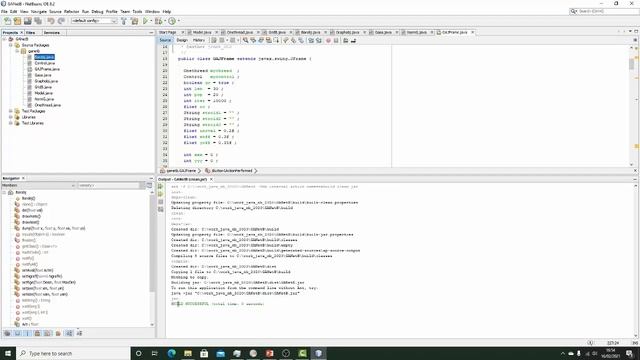Viewport: 640px width, 360px height.
Task: Open PowerPoint from the taskbar
Action: 269,353
